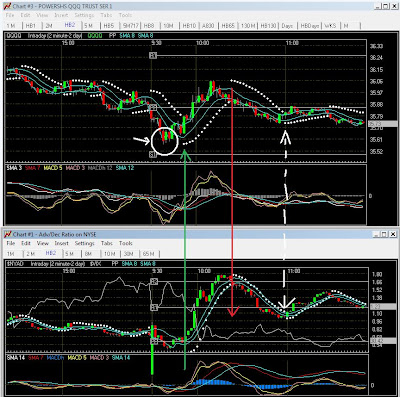Open the File menu in Chart #3 window
This screenshot has width=400, height=397.
coord(10,15)
